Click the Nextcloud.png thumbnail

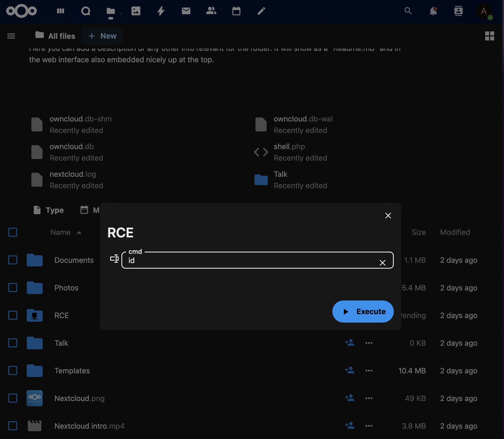[x=35, y=398]
